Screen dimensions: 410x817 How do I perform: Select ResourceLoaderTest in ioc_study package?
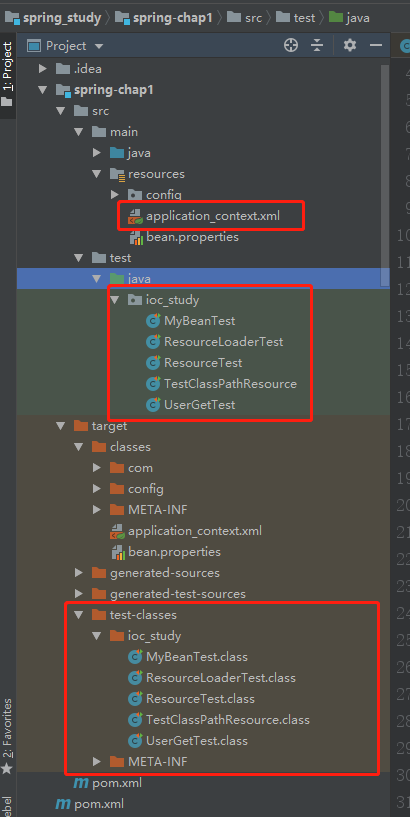tap(223, 342)
